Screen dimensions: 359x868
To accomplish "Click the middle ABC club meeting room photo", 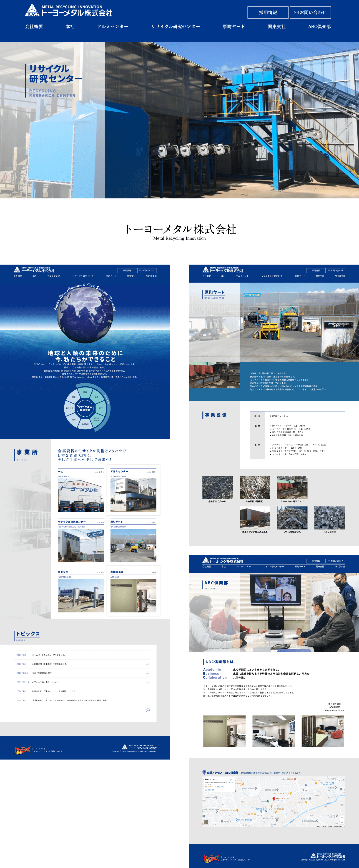I will pos(274,731).
